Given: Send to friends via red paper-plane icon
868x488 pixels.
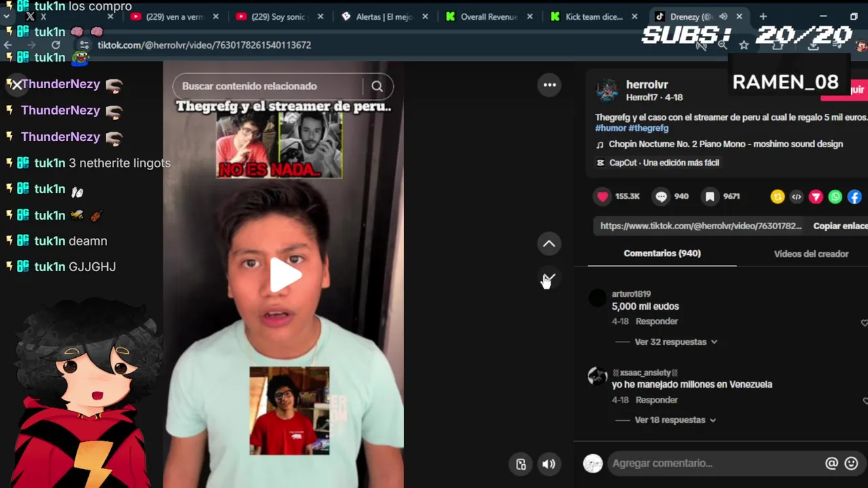Looking at the screenshot, I should (816, 197).
